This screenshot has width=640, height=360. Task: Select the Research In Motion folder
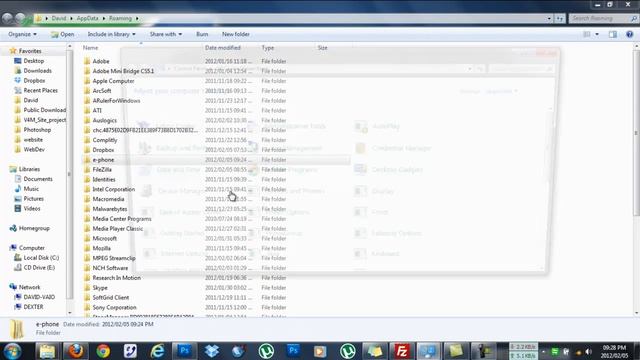click(116, 278)
